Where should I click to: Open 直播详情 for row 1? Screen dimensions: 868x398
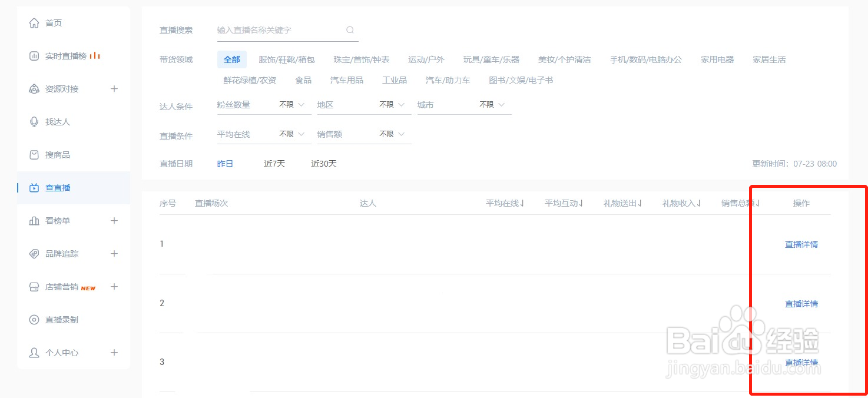(801, 244)
